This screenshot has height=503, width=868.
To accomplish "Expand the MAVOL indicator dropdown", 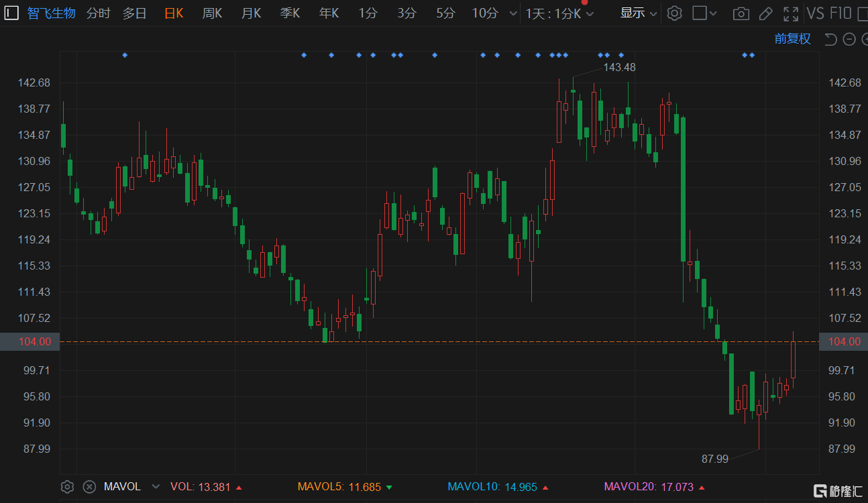I will point(156,487).
